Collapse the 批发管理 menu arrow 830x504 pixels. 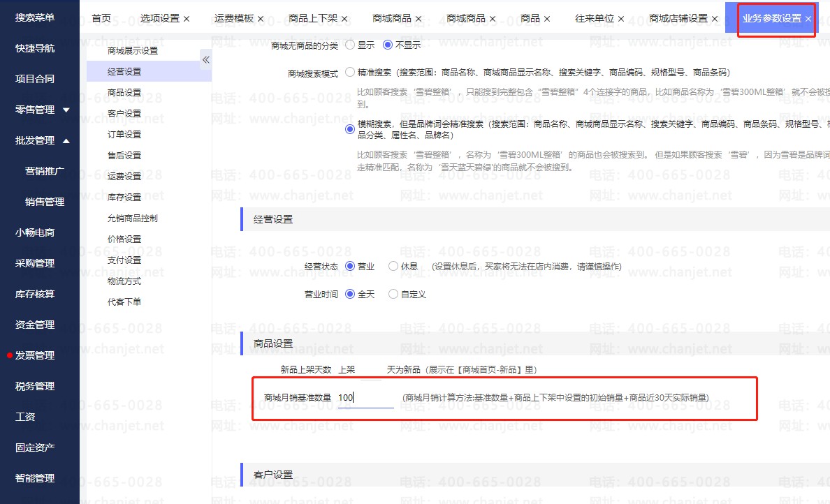tap(66, 141)
